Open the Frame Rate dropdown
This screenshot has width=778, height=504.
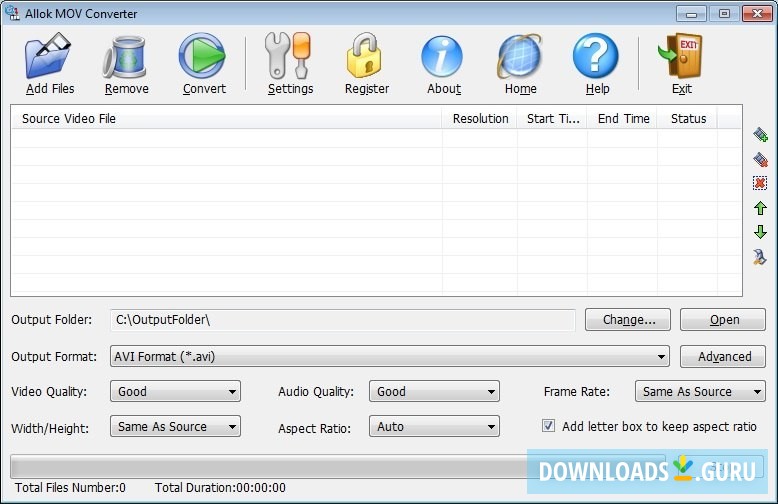[x=700, y=391]
